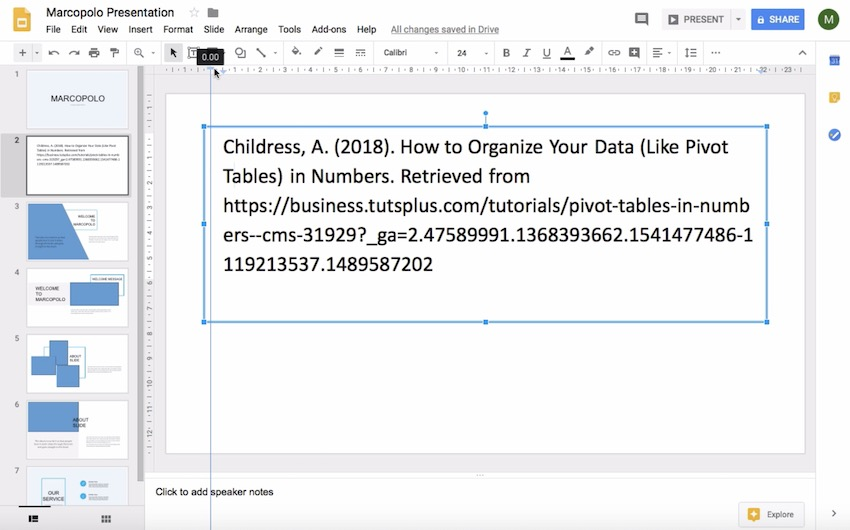This screenshot has height=530, width=850.
Task: Click the Insert link icon
Action: [x=614, y=53]
